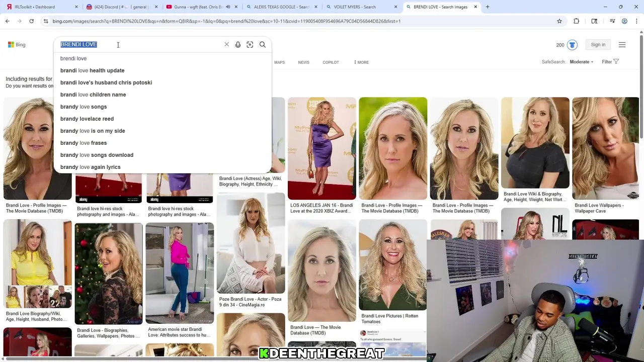Open the COPILOT search category
The width and height of the screenshot is (644, 362).
331,62
